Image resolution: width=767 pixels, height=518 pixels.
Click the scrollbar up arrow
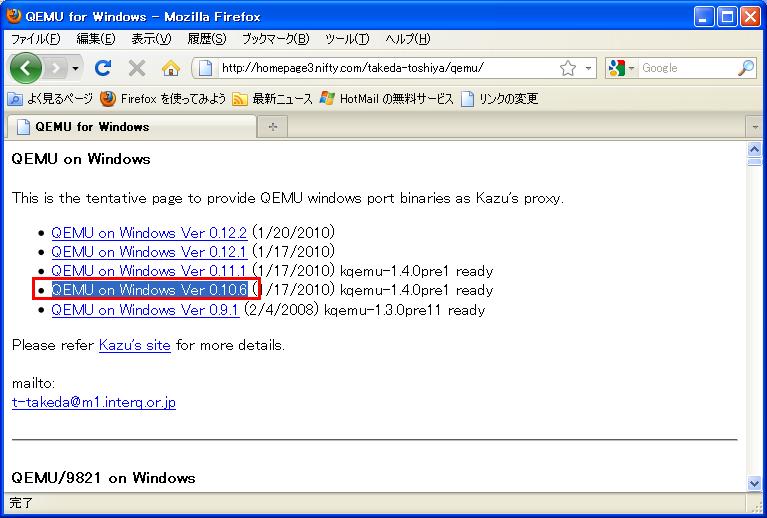click(x=754, y=149)
